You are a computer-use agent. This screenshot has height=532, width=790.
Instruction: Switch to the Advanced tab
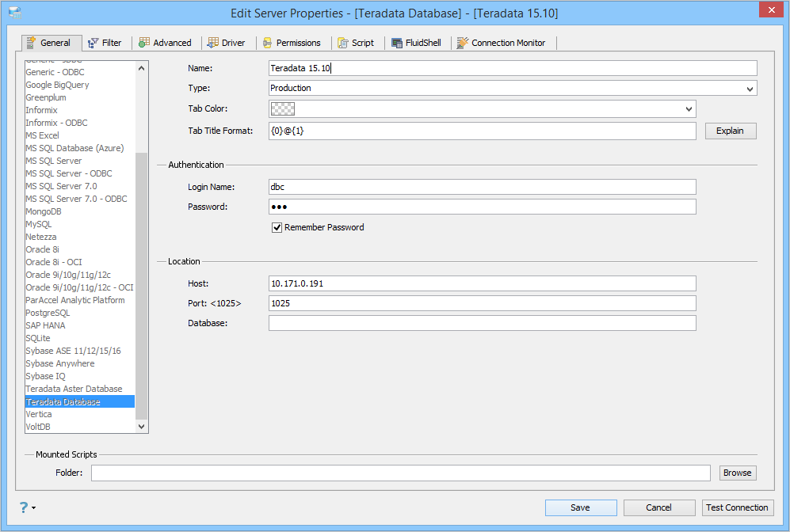[166, 43]
